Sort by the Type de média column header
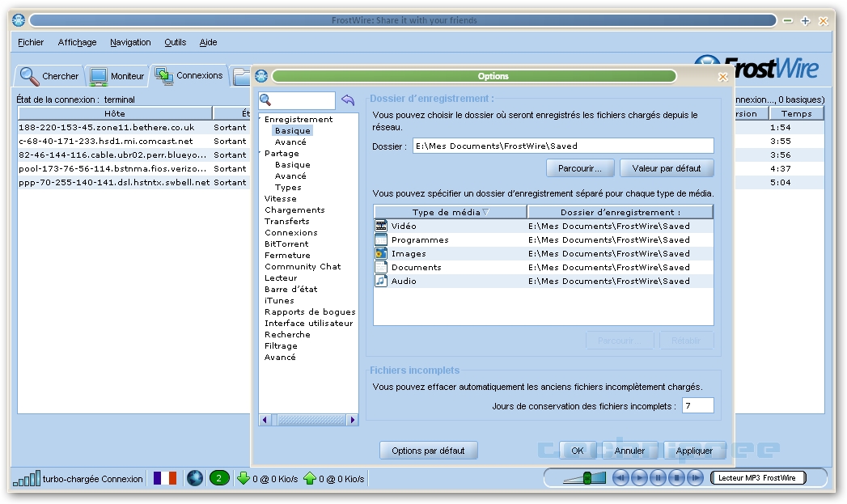Screen dimensions: 847x504 (x=450, y=212)
